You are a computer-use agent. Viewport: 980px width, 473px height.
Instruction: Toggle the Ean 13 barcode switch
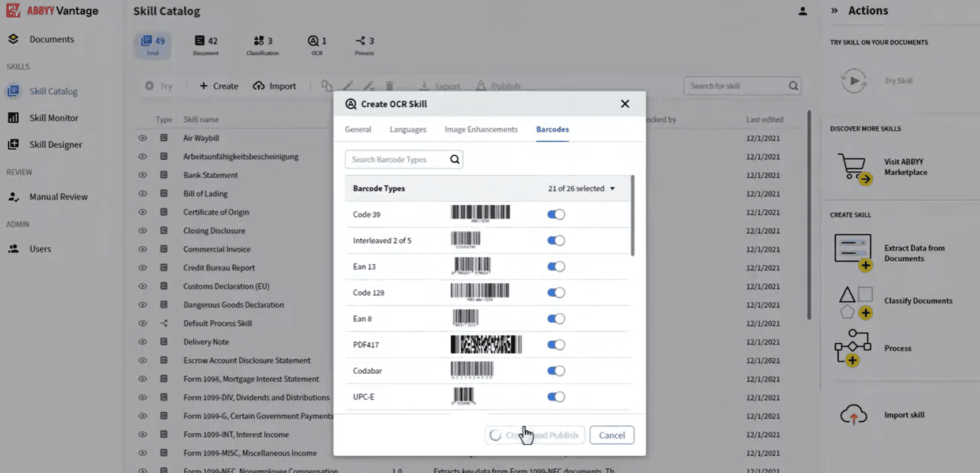point(556,266)
